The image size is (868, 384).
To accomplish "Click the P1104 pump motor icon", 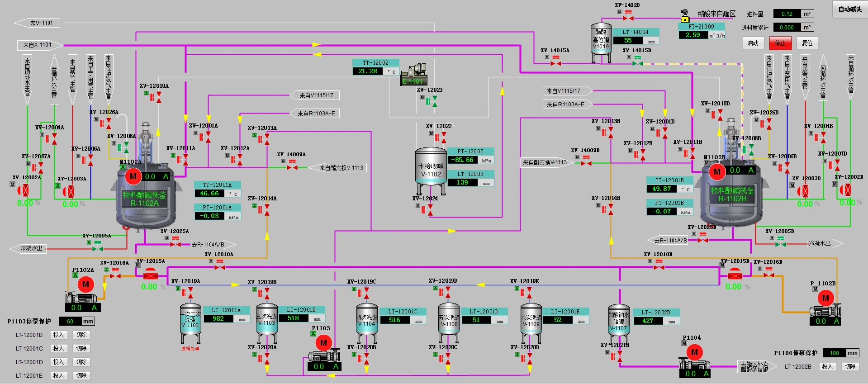I will 694,352.
